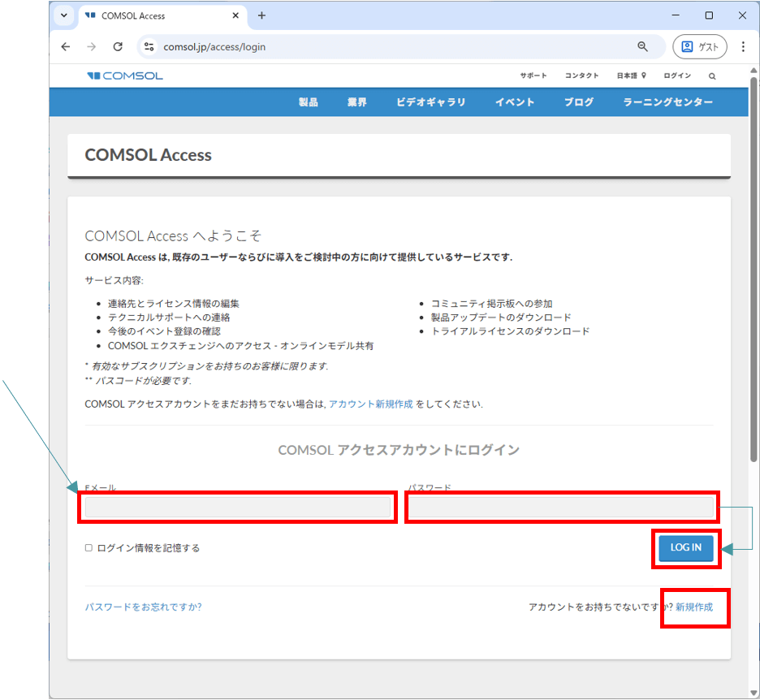Open the 製品 navigation menu
760x700 pixels.
click(x=308, y=102)
